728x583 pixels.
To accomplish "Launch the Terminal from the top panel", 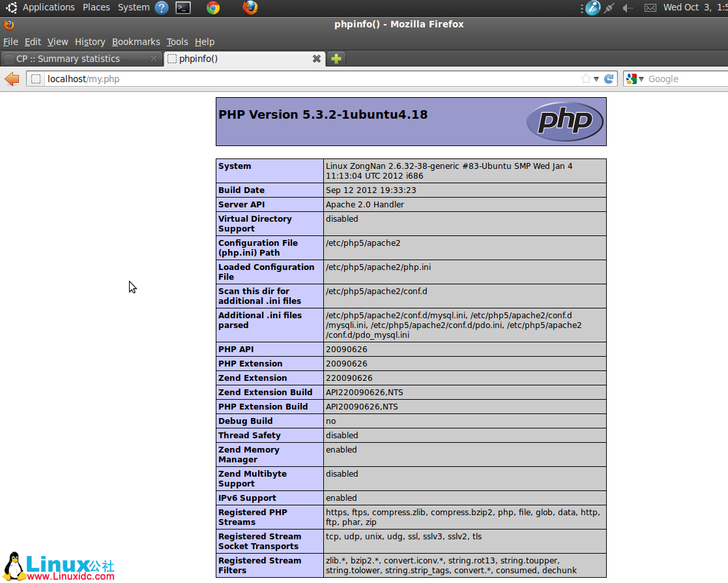I will (x=183, y=7).
